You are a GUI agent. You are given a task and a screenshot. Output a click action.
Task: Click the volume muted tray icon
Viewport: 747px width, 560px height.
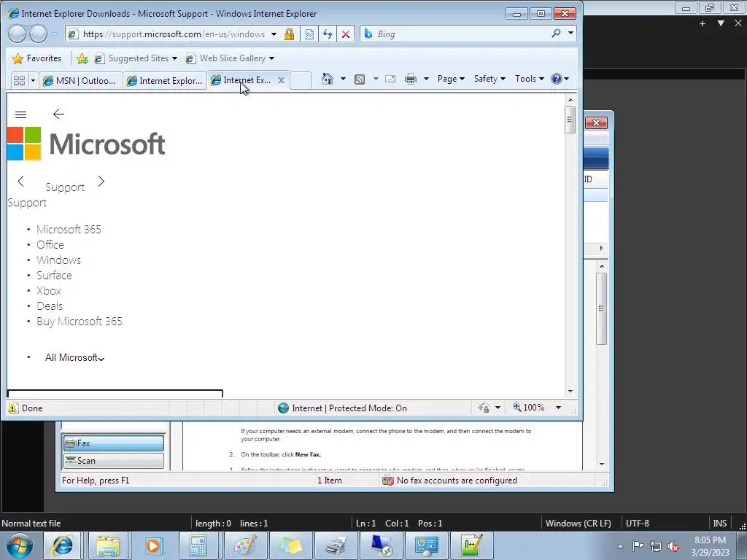pyautogui.click(x=673, y=547)
